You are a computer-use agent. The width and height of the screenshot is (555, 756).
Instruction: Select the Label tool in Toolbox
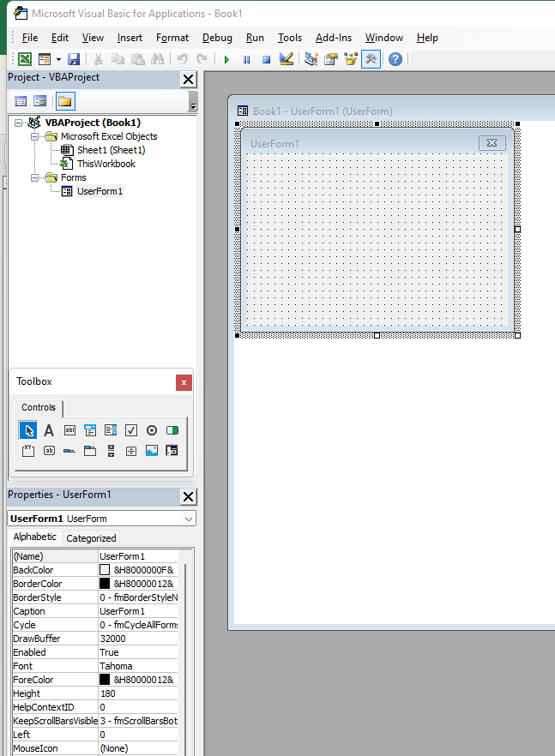point(49,430)
